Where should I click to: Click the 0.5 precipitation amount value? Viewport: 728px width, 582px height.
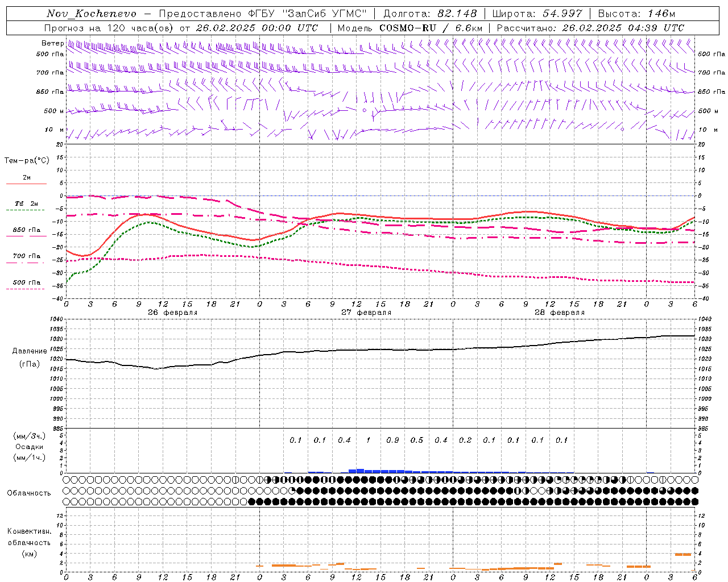(417, 440)
